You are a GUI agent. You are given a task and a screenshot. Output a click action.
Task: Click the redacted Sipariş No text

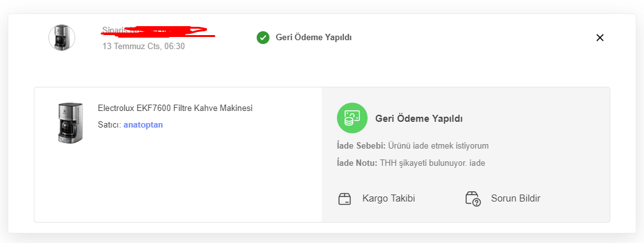(x=159, y=31)
